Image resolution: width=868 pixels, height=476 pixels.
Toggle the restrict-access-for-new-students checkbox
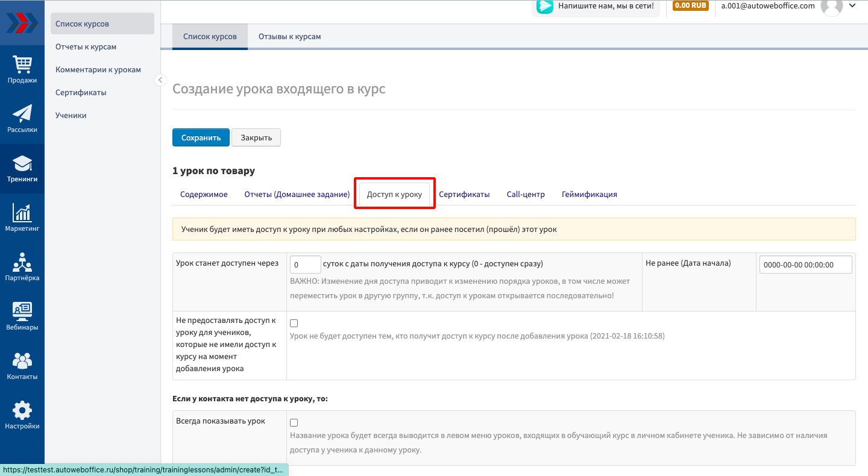[x=294, y=324]
